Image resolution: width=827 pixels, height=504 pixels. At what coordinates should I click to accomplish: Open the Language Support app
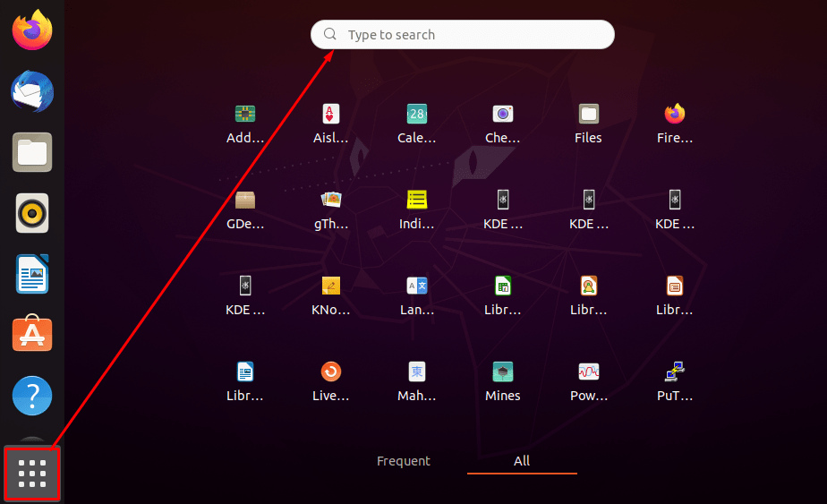pos(417,296)
